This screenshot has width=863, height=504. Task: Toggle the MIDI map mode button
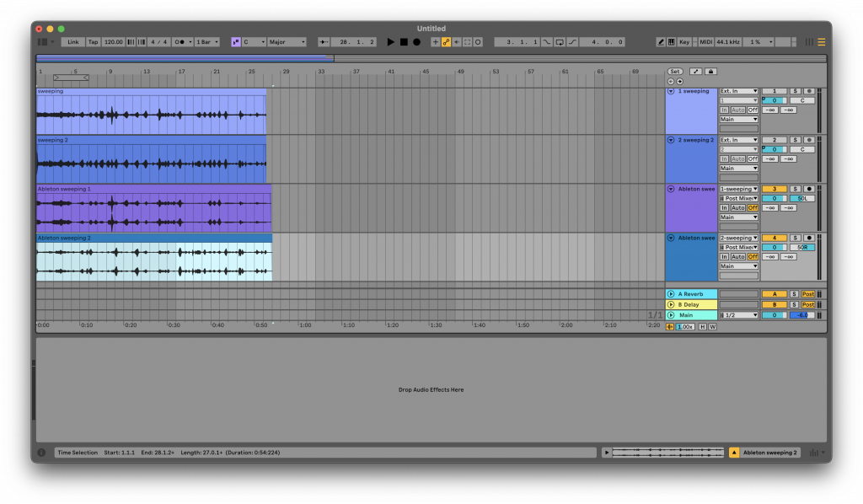point(706,42)
